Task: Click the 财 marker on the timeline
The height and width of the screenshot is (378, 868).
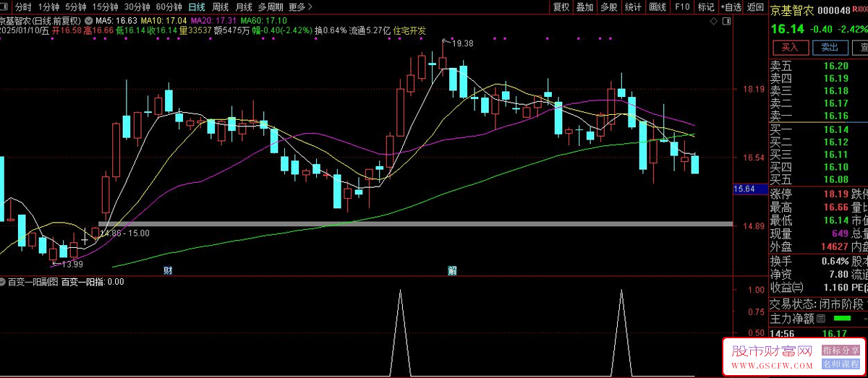Action: tap(168, 271)
